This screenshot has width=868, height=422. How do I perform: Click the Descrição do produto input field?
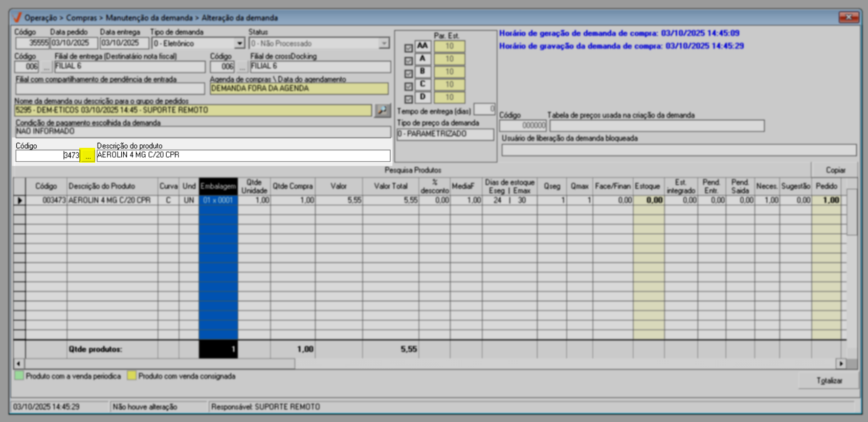[x=243, y=156]
